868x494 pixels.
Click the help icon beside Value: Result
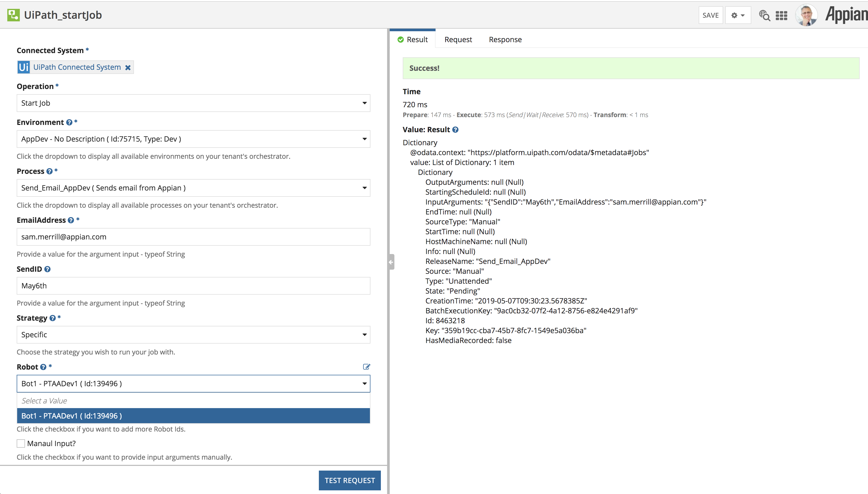455,130
